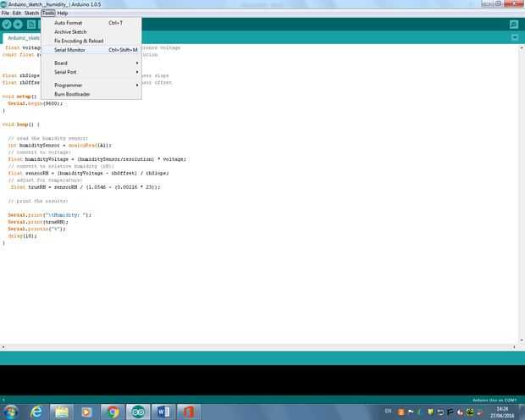Click the Serial.println("%") line

(36, 229)
